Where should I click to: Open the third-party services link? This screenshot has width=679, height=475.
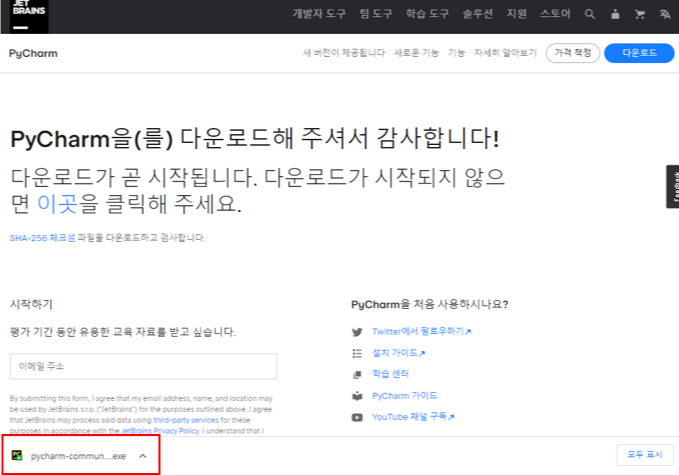click(x=186, y=420)
